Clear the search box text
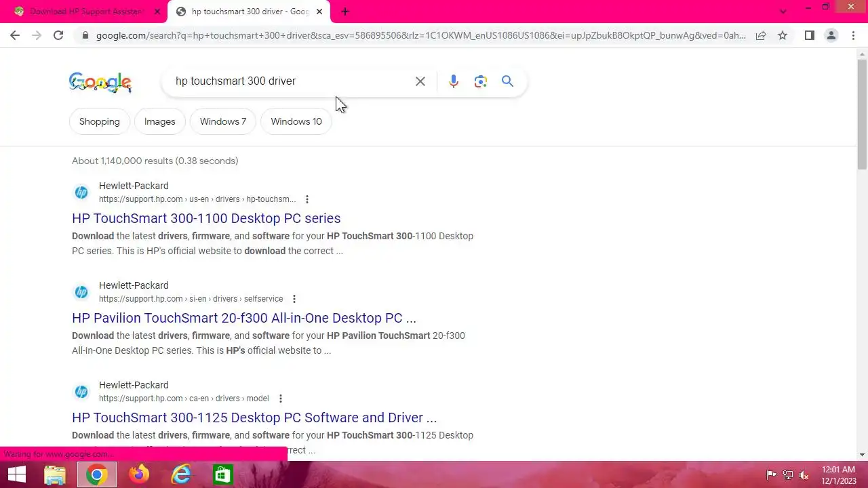868x488 pixels. pyautogui.click(x=420, y=81)
